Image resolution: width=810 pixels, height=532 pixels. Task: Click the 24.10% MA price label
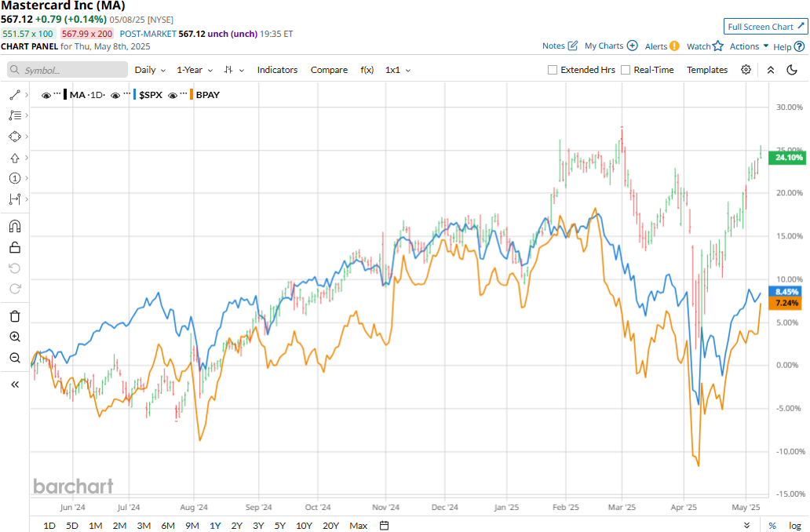(x=787, y=158)
